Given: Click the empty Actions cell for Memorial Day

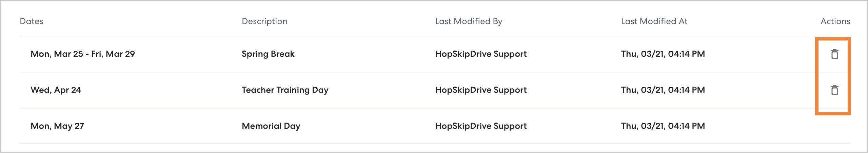Looking at the screenshot, I should click(x=834, y=126).
